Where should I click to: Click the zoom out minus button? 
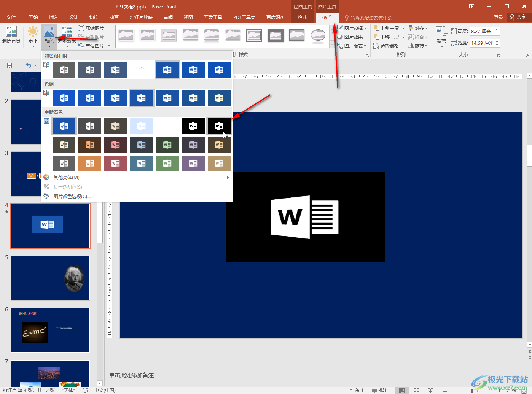tap(456, 391)
